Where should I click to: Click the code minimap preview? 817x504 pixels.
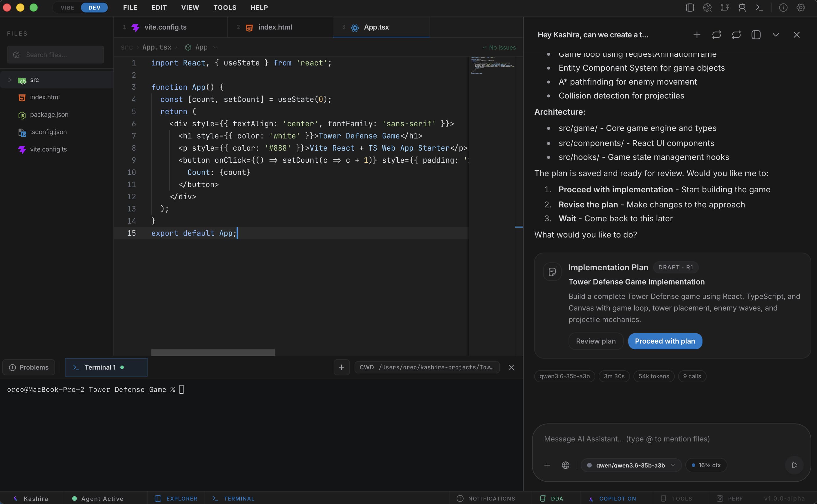click(492, 65)
